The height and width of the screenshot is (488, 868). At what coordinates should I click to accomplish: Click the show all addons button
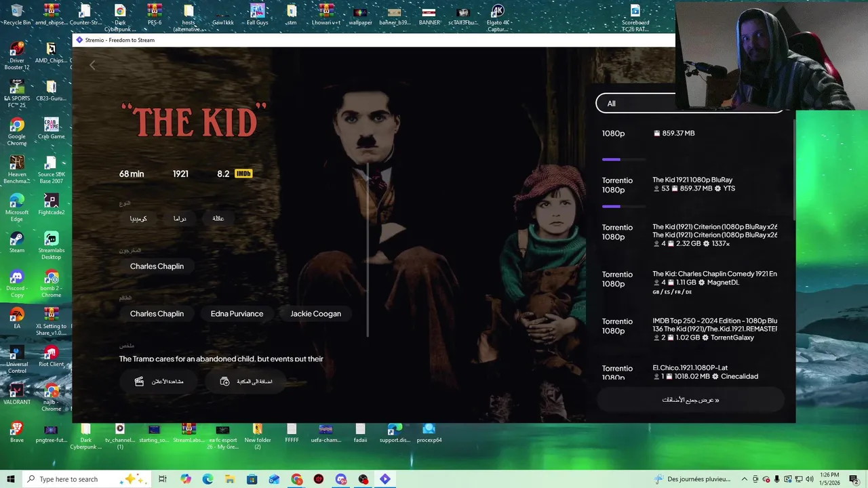[x=690, y=400]
